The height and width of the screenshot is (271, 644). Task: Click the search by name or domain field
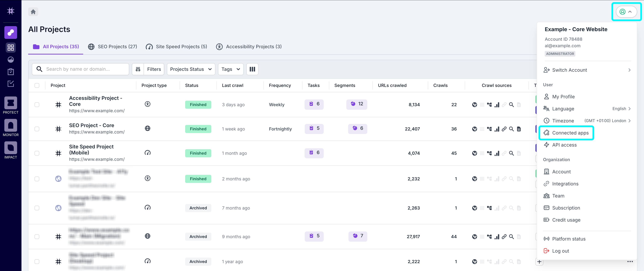[83, 69]
